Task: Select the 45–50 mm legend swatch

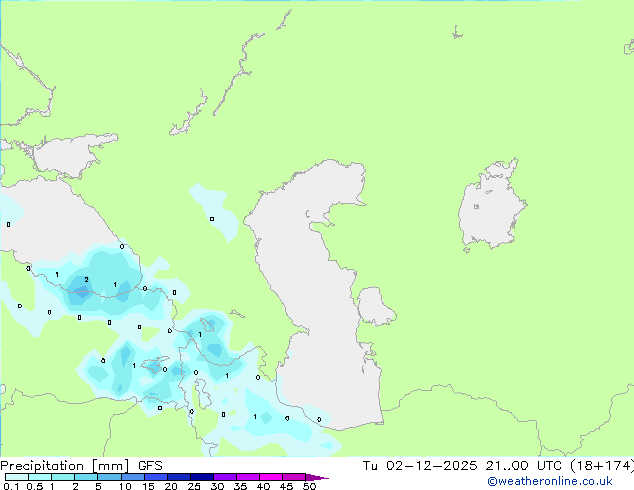Action: [x=294, y=477]
